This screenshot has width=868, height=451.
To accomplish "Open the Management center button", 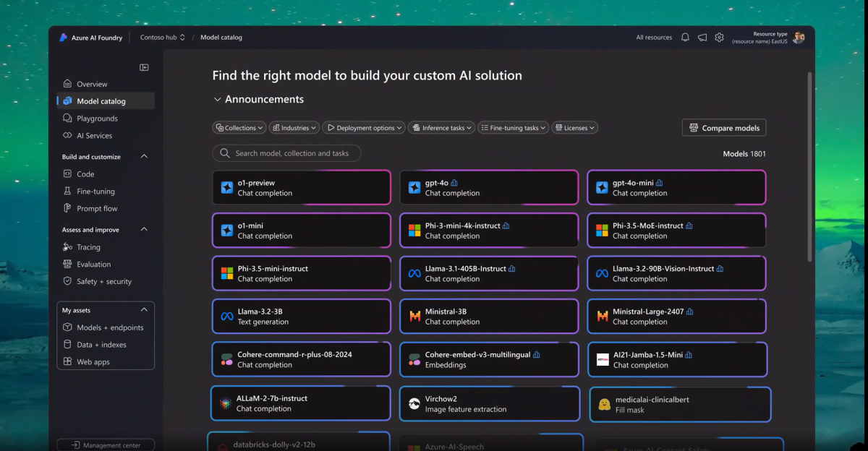I will point(106,445).
